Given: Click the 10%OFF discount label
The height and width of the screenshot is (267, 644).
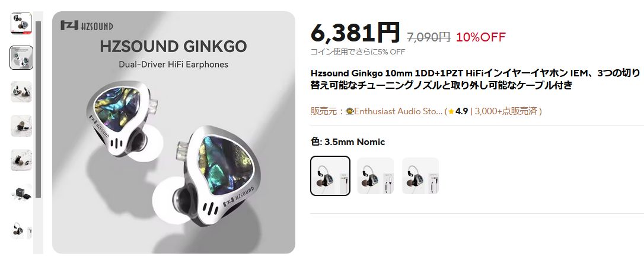Looking at the screenshot, I should click(x=480, y=37).
